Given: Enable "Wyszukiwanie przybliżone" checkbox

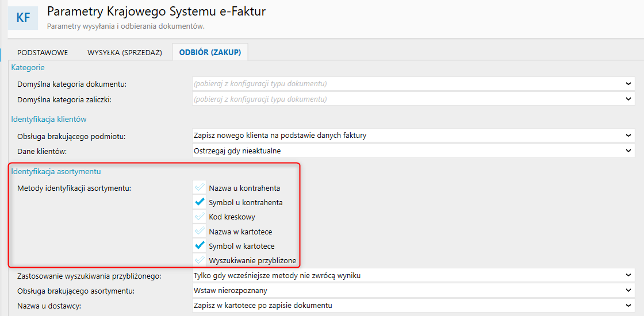Looking at the screenshot, I should (200, 260).
